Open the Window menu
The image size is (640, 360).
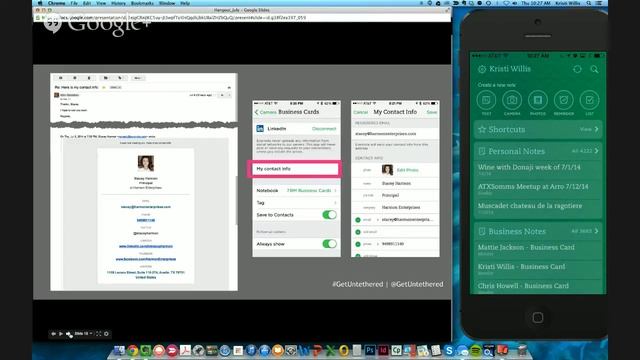(x=167, y=3)
